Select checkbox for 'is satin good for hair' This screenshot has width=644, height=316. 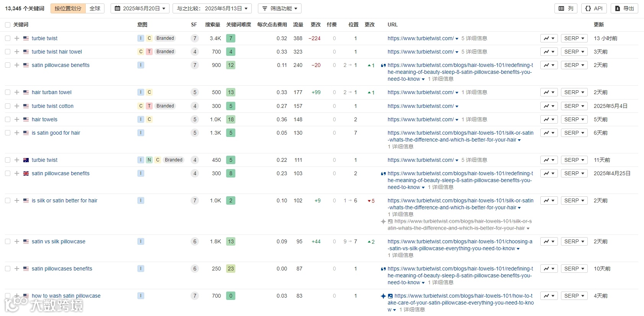coord(8,133)
